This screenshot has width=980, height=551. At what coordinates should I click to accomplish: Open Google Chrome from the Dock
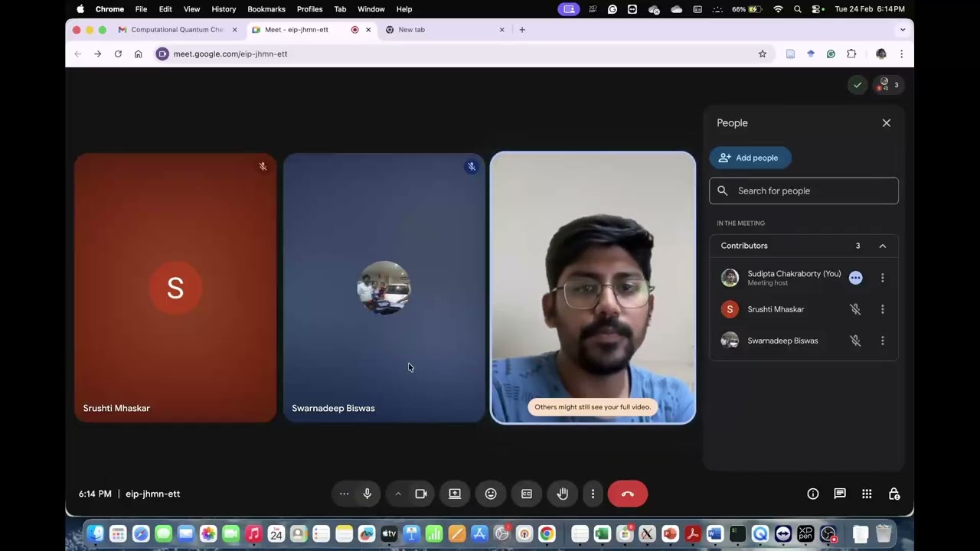547,533
